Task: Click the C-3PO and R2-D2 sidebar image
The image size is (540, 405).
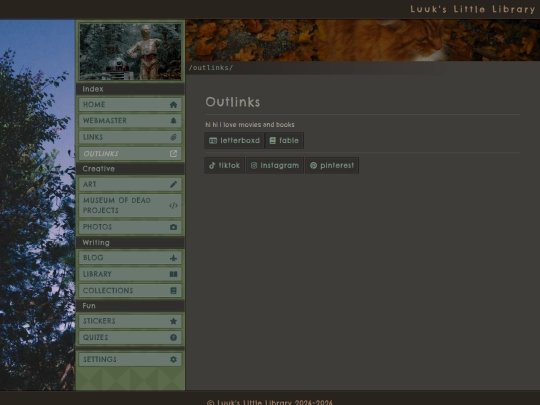Action: coord(131,52)
